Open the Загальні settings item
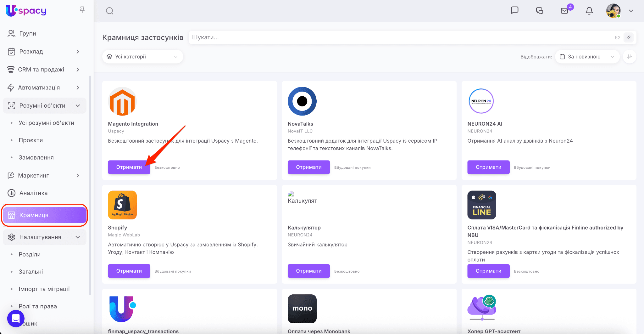The width and height of the screenshot is (644, 334). [31, 272]
